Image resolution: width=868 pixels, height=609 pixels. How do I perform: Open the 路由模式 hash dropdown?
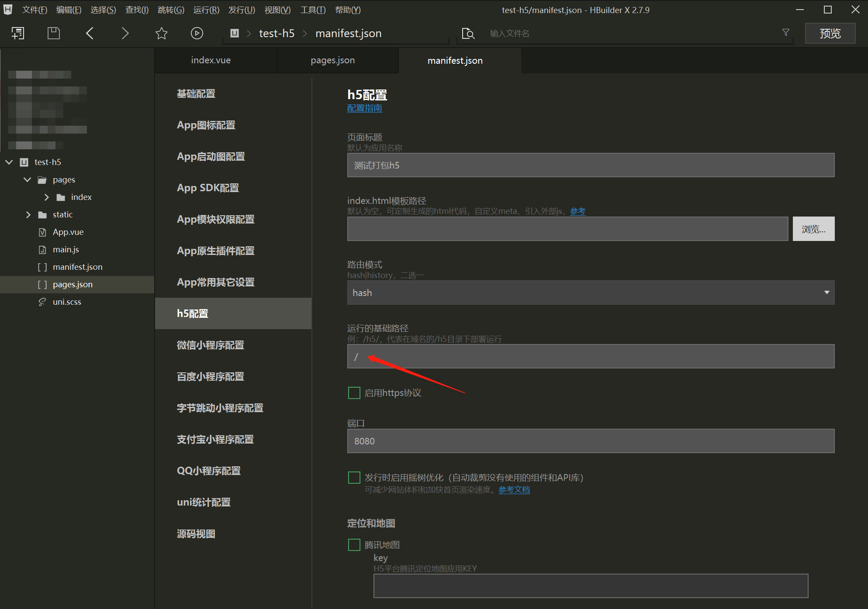coord(591,292)
